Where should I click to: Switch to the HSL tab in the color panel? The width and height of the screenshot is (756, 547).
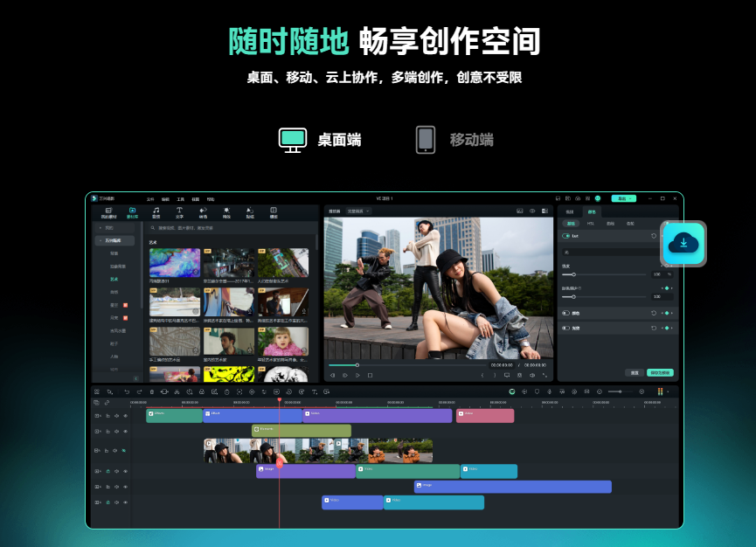pos(590,223)
